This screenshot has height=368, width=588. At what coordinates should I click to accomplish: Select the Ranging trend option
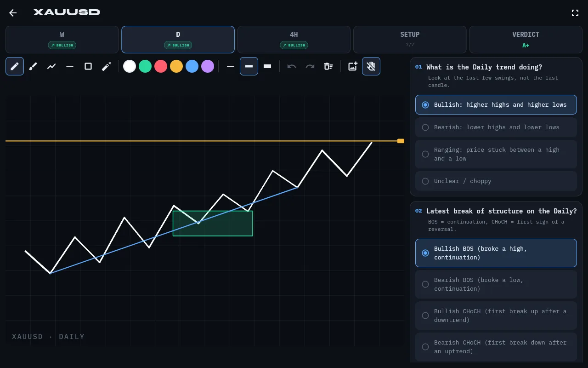(x=496, y=154)
